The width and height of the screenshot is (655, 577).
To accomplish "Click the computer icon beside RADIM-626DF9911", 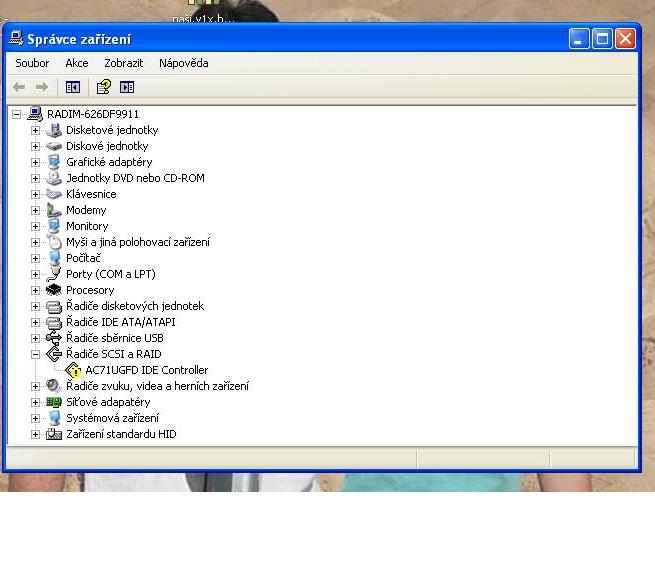I will click(35, 114).
